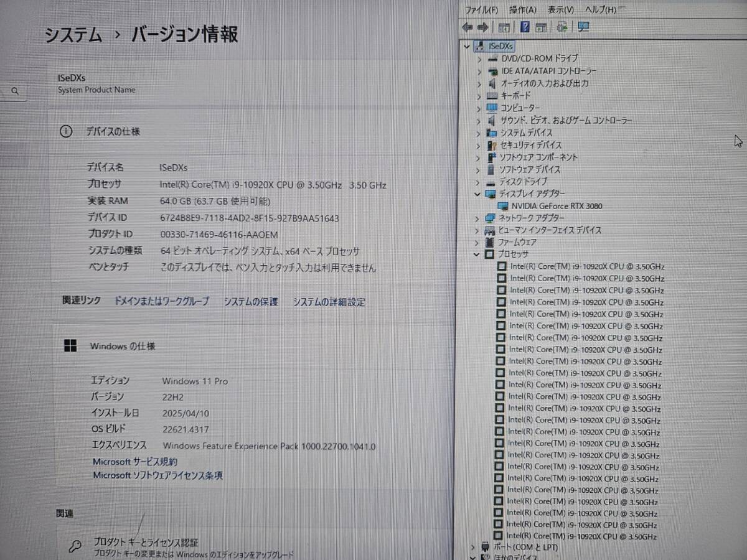Screen dimensions: 747x560
Task: Expand the オーディオの入力および出力 node
Action: click(479, 83)
